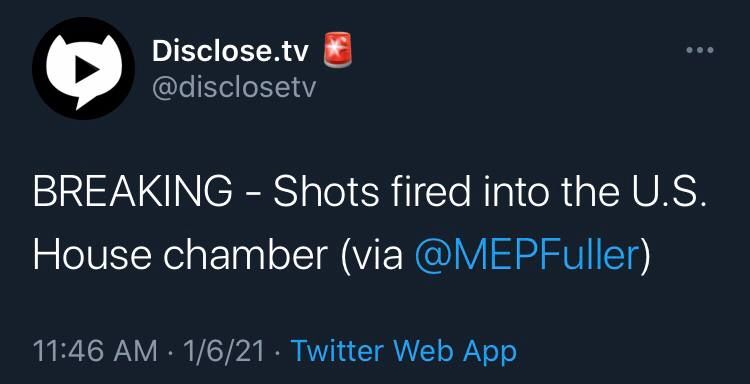This screenshot has width=750, height=384.
Task: Click the red siren emoji beside Disclose.tv
Action: pyautogui.click(x=338, y=50)
